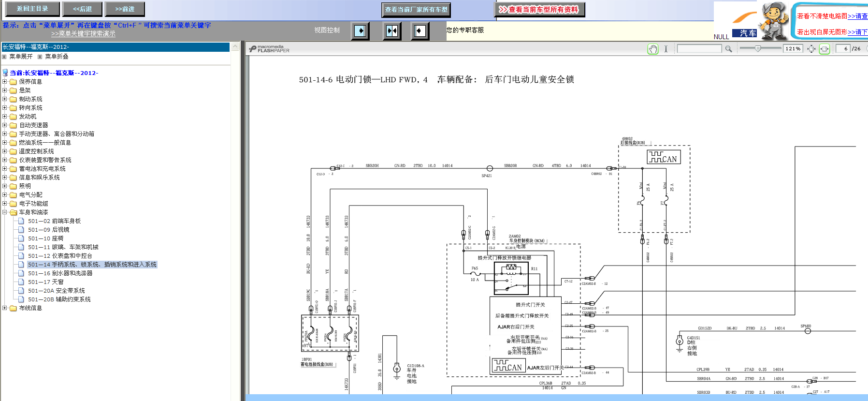
Task: Select the FlashPaper text selection tool
Action: click(665, 49)
